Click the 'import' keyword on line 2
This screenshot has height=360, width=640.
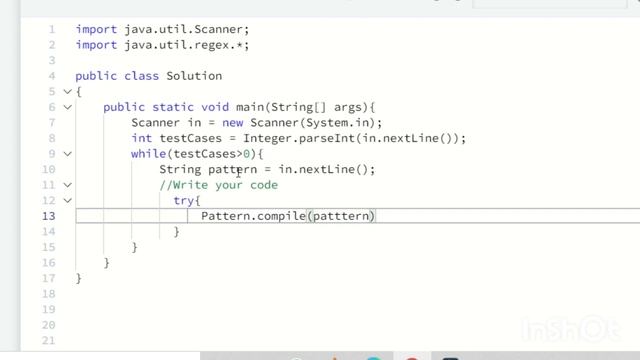(x=96, y=45)
